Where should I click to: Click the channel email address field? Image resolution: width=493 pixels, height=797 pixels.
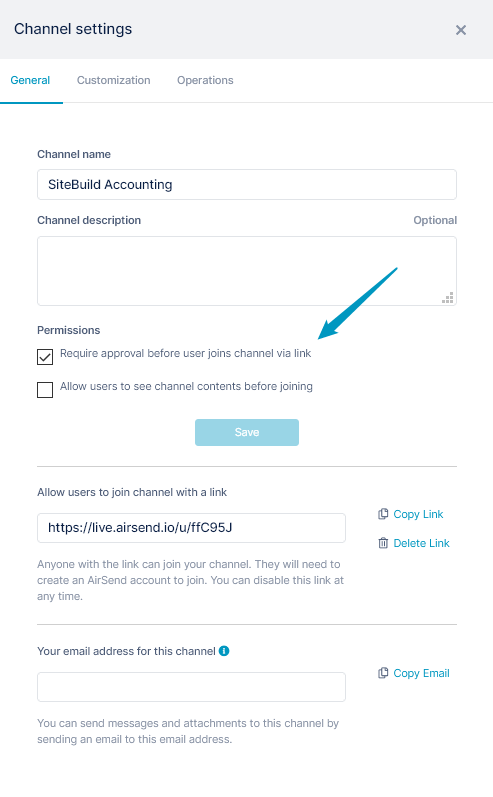(192, 687)
